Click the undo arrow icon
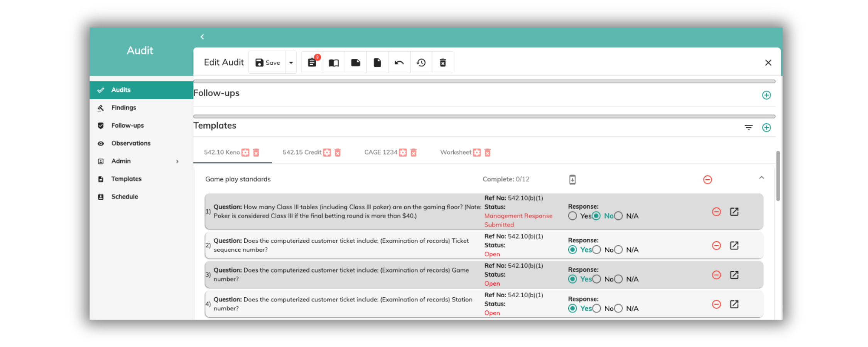This screenshot has width=868, height=347. pos(399,62)
